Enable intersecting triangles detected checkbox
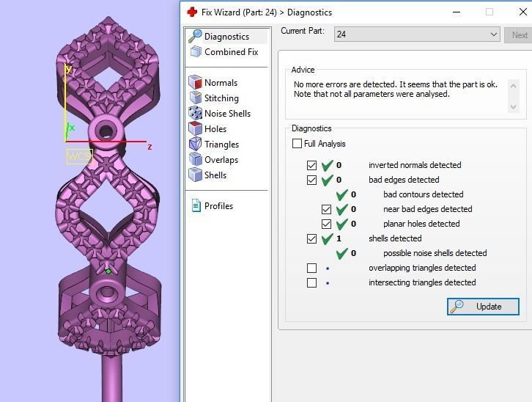Image resolution: width=532 pixels, height=402 pixels. tap(311, 283)
